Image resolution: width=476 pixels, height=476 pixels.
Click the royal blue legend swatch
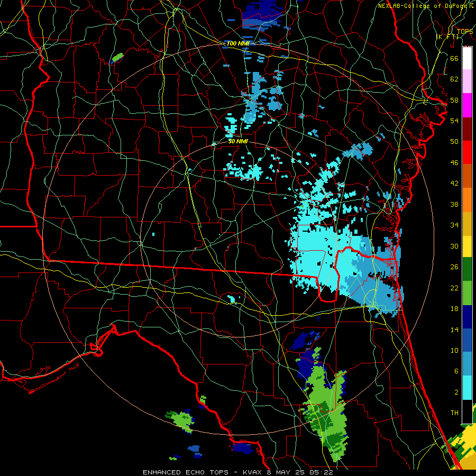[x=467, y=340]
